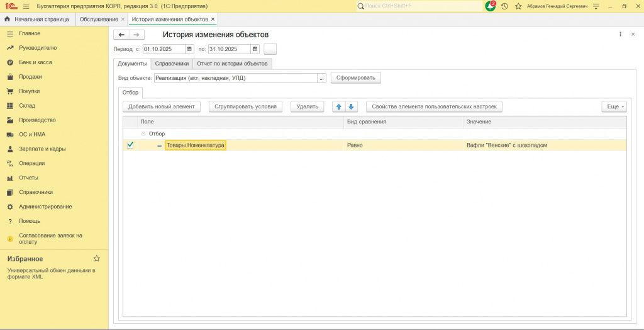Image resolution: width=644 pixels, height=330 pixels.
Task: Switch to Начальная страница tab
Action: pos(37,20)
